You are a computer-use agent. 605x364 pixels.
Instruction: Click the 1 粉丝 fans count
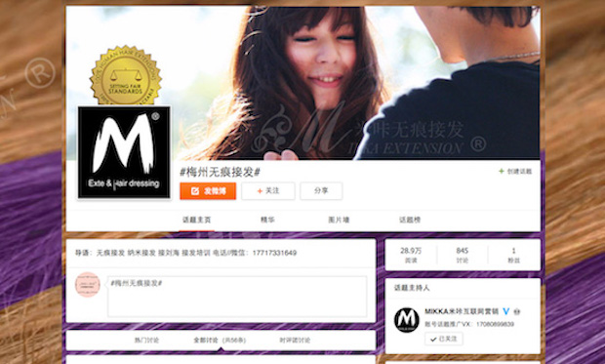point(513,255)
